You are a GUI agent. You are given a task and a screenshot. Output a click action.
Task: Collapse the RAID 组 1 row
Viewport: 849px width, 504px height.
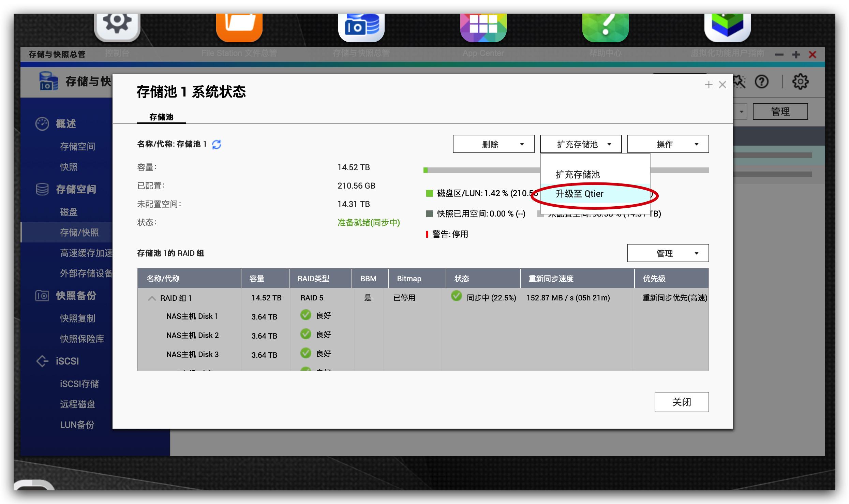(x=152, y=298)
